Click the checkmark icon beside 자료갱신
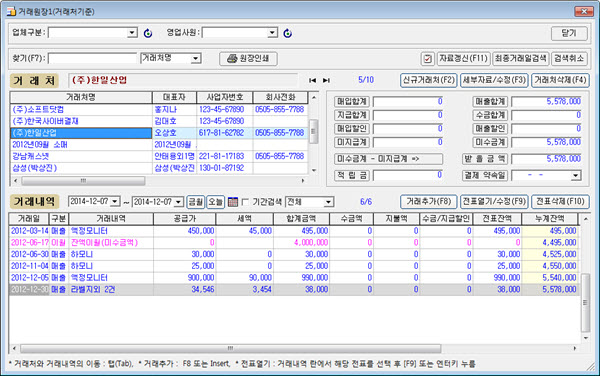The image size is (600, 376). point(427,59)
